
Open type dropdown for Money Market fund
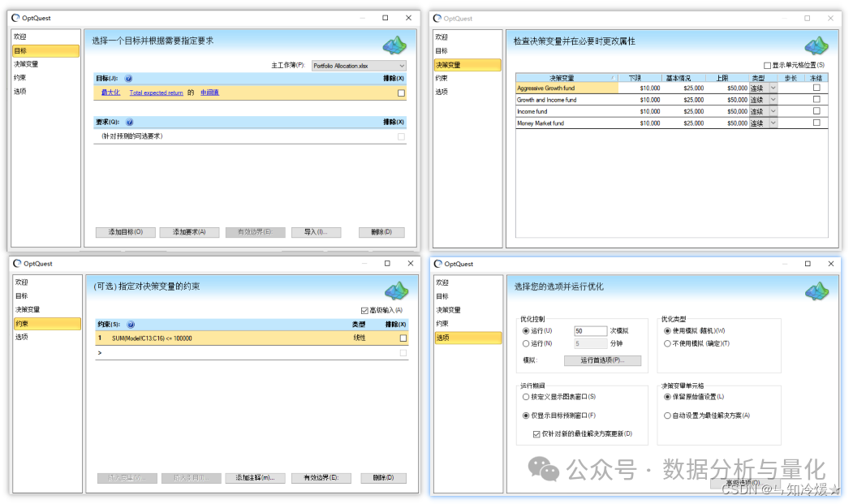click(773, 123)
